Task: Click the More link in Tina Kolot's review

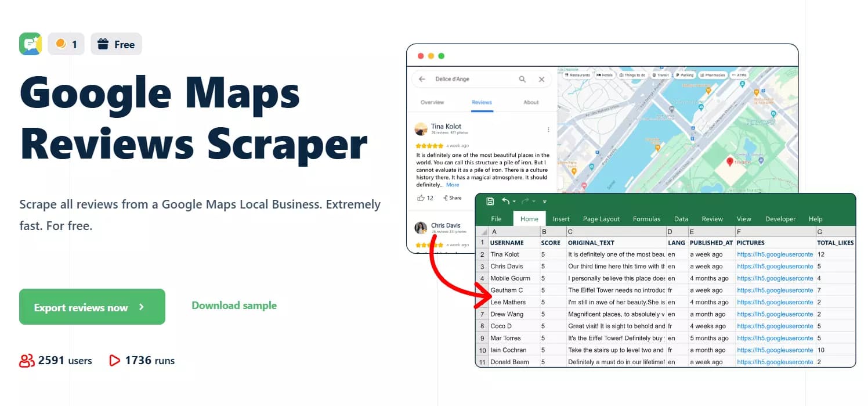Action: [x=453, y=184]
